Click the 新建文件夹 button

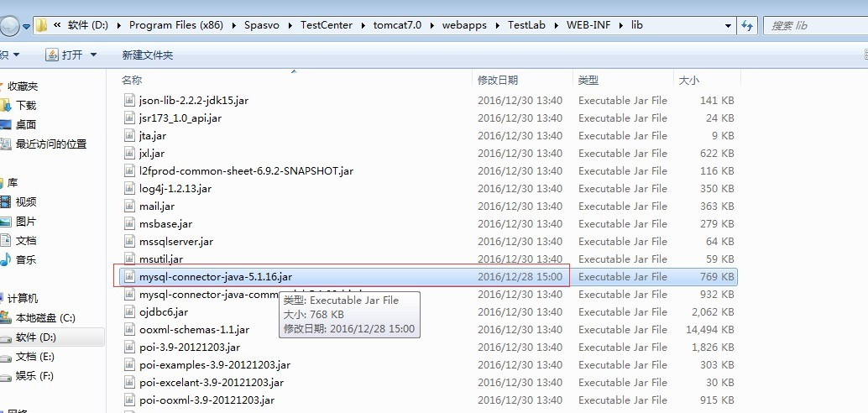click(x=147, y=55)
